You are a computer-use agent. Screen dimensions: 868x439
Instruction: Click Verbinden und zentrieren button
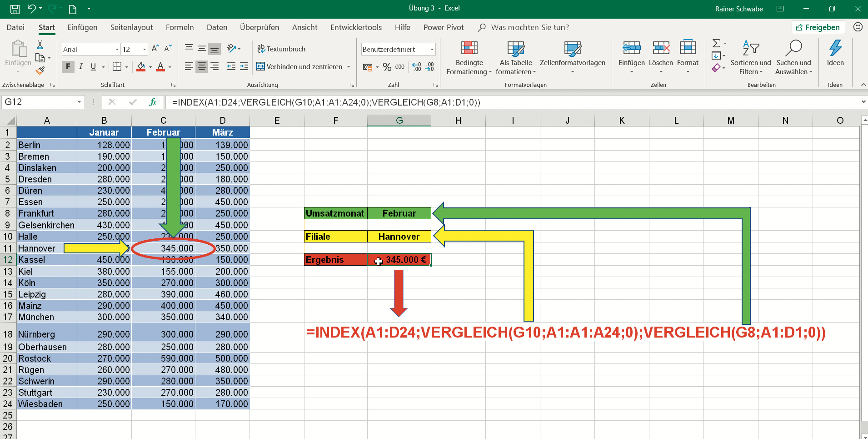tap(300, 67)
